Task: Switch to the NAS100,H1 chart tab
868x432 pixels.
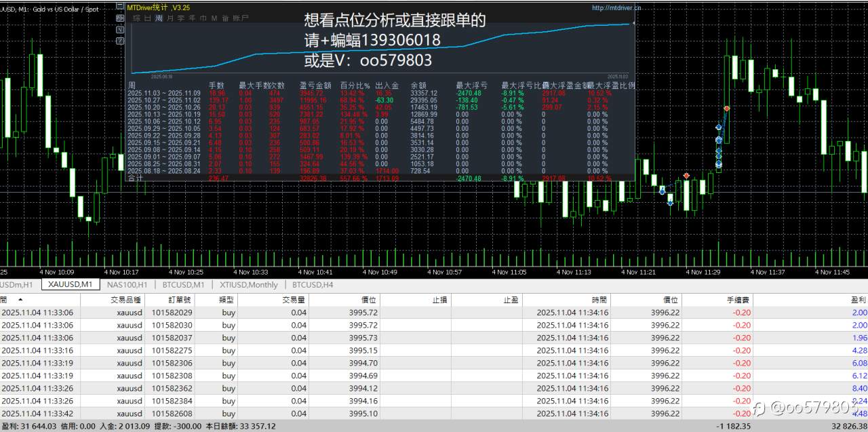Action: click(x=126, y=285)
